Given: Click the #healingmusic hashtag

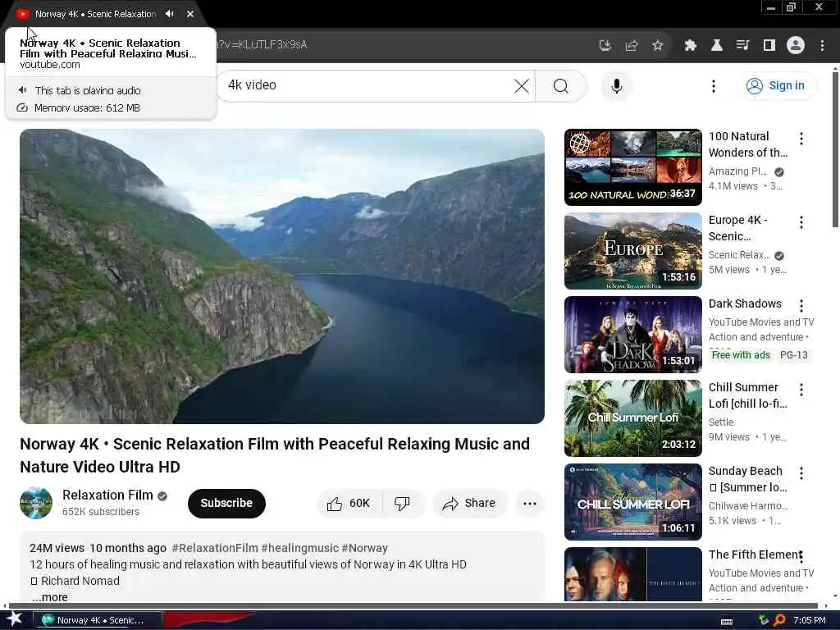Looking at the screenshot, I should 300,548.
